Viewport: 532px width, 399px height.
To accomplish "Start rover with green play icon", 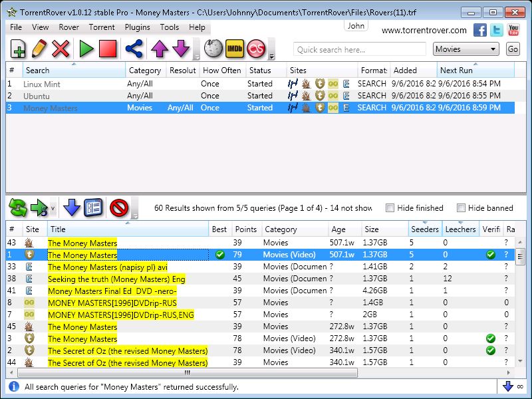I will [86, 49].
